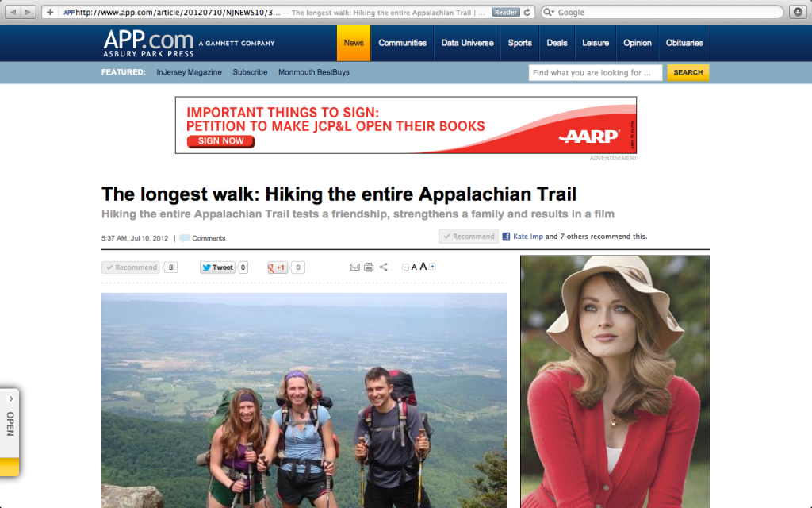Click the APP.com Asbury Park Press logo

(149, 43)
